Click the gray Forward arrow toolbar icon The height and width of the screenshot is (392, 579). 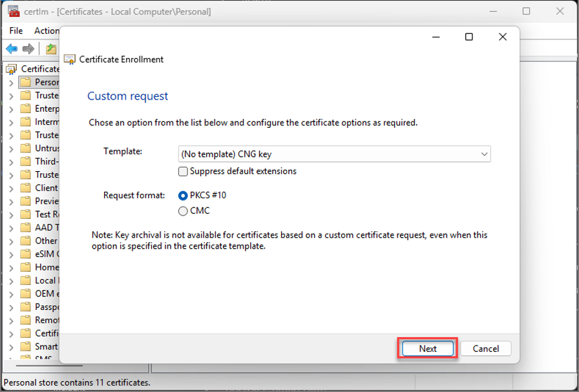pos(28,48)
